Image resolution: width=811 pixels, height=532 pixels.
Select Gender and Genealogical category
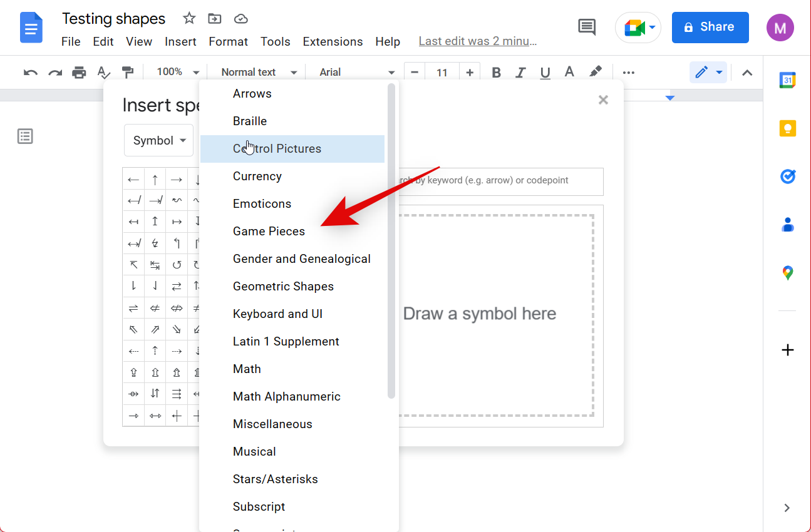(x=292, y=258)
